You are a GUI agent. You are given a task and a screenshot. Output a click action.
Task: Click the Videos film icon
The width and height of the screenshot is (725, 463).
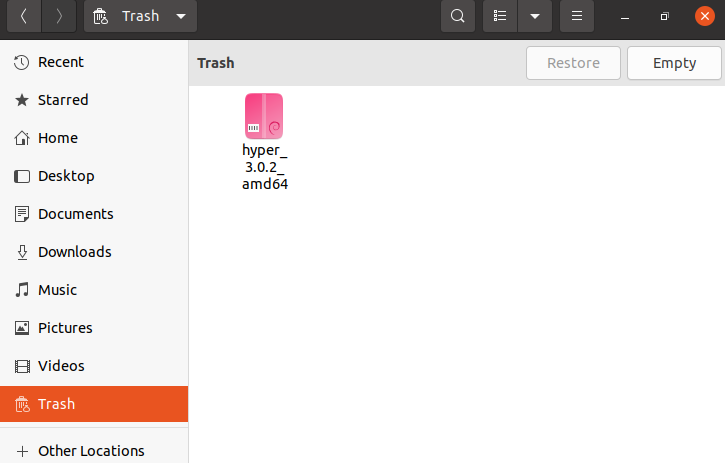(22, 366)
